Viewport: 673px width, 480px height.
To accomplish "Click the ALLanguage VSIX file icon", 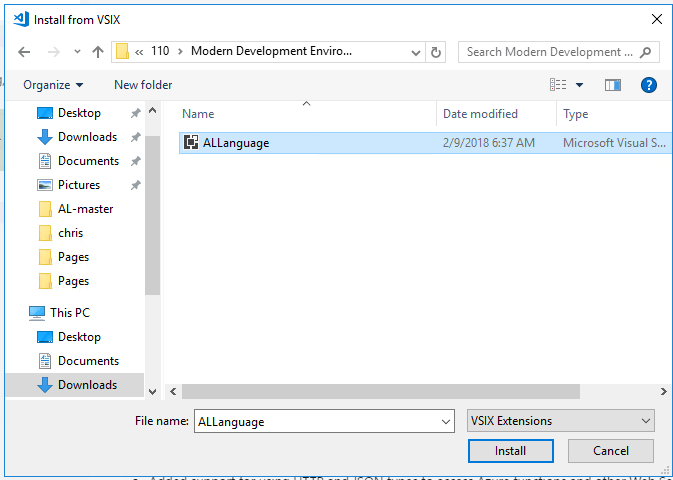I will tap(191, 142).
